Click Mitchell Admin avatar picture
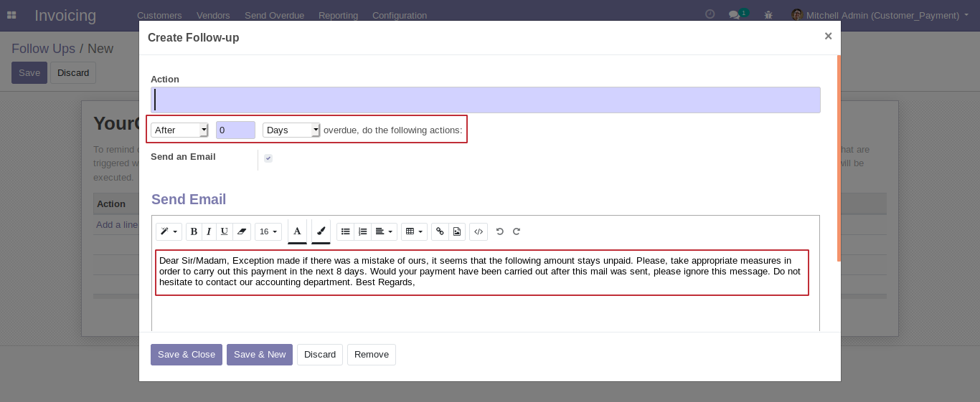 point(797,15)
